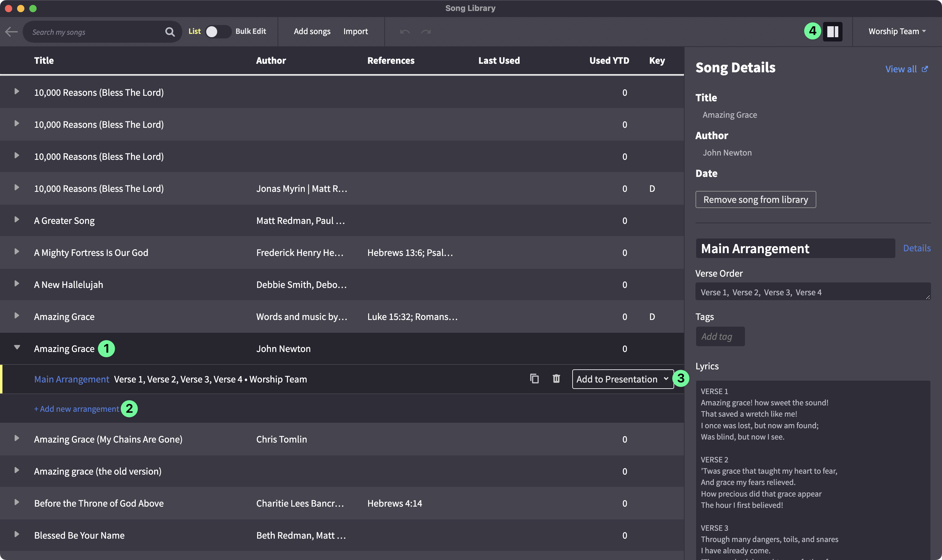The height and width of the screenshot is (560, 942).
Task: Expand Amazing grace (the old version) row
Action: coord(16,470)
